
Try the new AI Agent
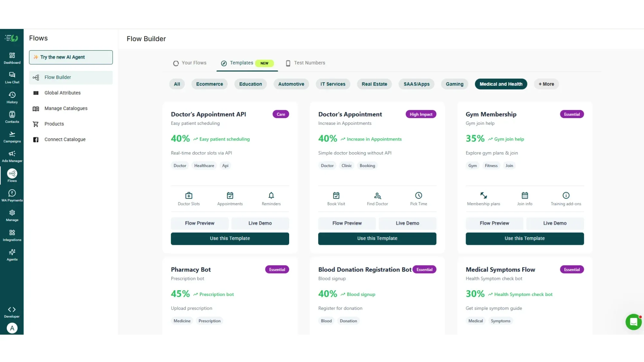(71, 57)
